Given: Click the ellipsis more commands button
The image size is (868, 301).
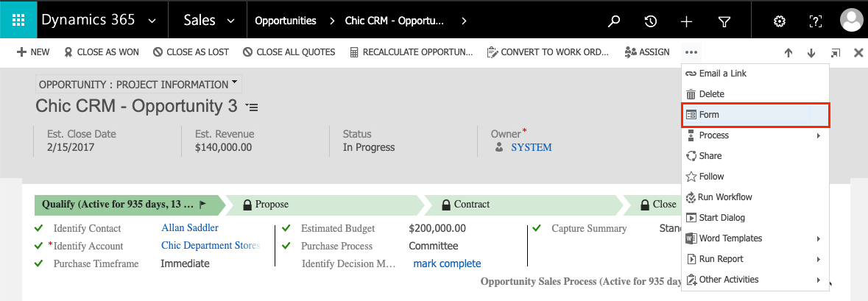Looking at the screenshot, I should pos(691,52).
